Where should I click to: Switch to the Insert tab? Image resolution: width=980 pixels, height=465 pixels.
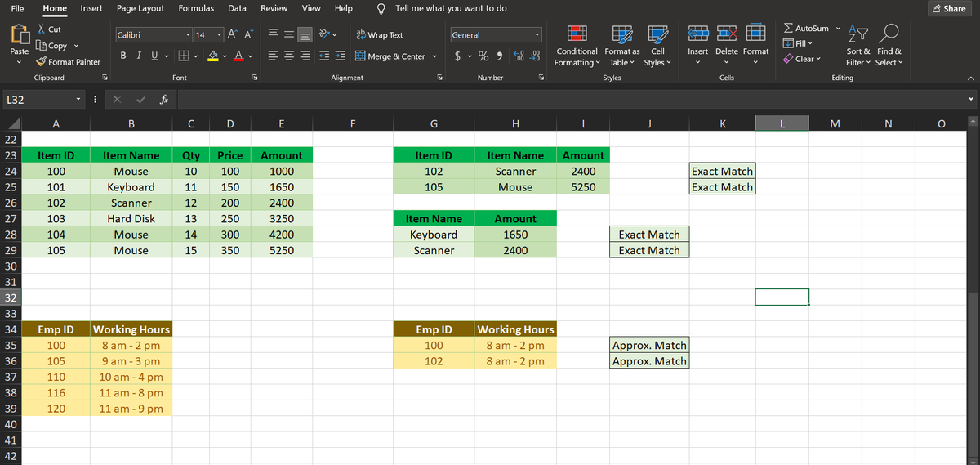91,8
